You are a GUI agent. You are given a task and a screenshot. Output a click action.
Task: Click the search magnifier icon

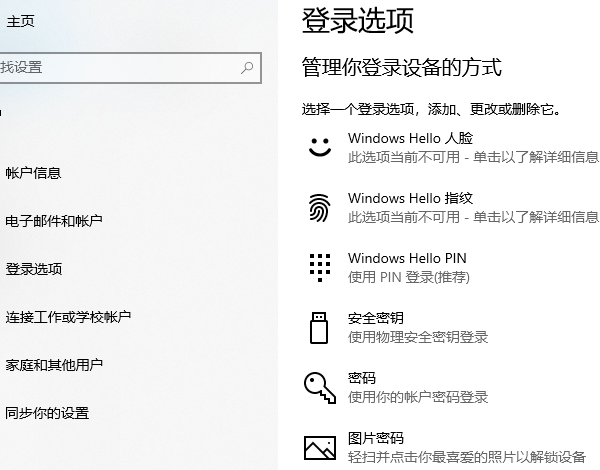[x=247, y=68]
